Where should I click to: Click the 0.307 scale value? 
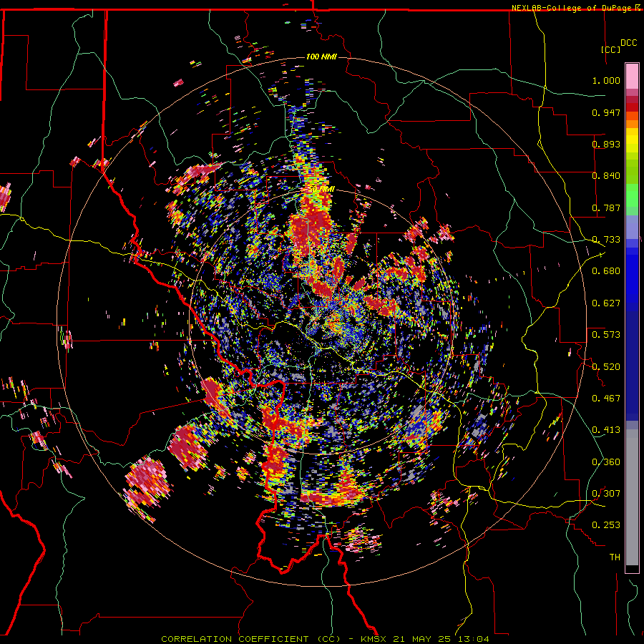pos(606,494)
